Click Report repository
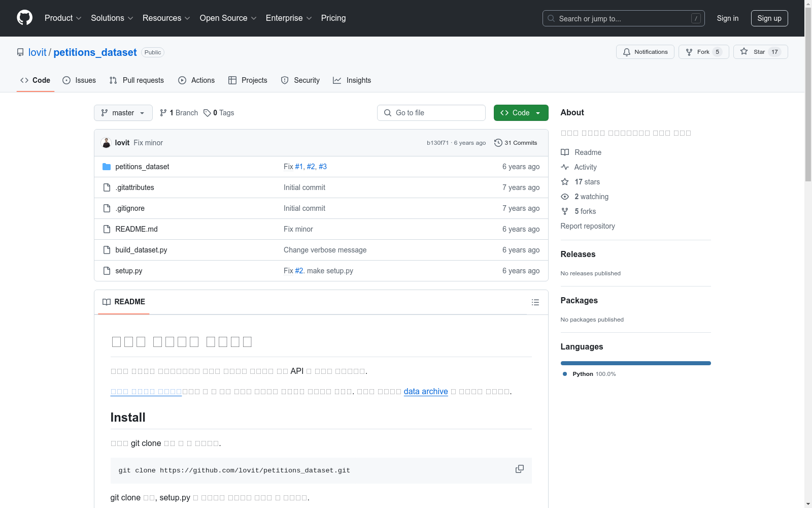 [588, 226]
